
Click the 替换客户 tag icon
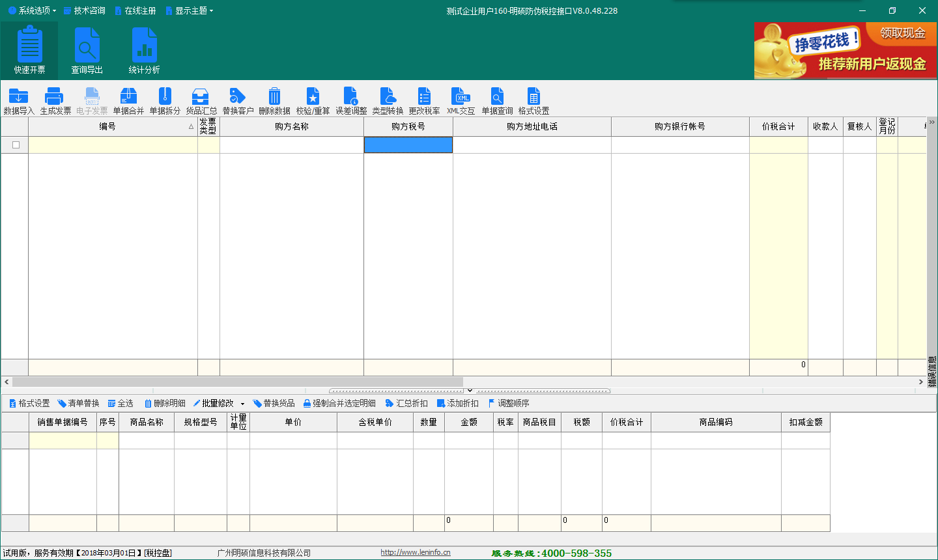tap(238, 96)
